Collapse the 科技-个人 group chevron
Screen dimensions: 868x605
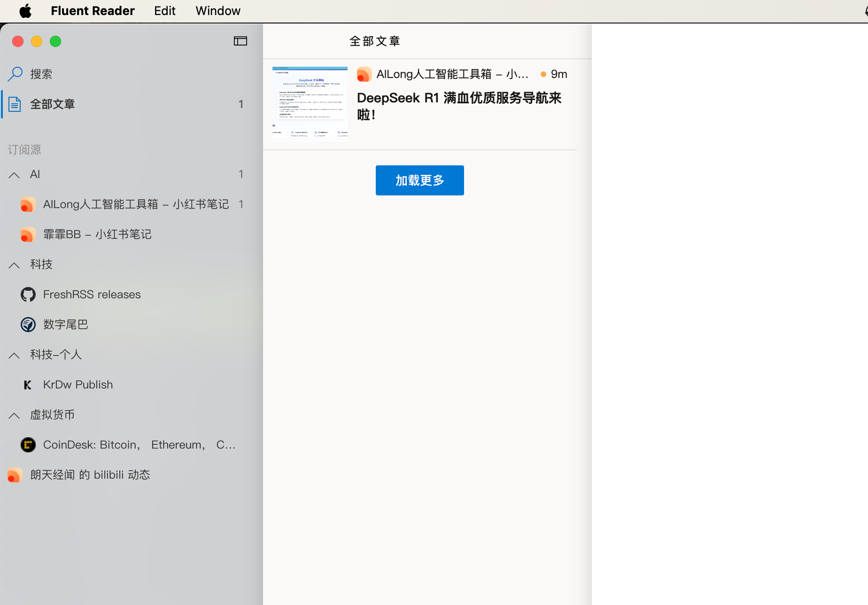pyautogui.click(x=14, y=356)
